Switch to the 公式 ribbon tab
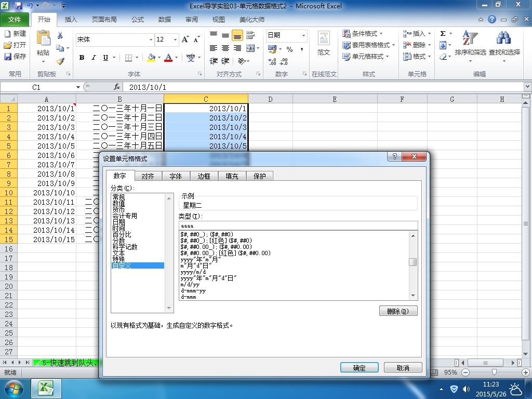The image size is (532, 399). click(137, 20)
